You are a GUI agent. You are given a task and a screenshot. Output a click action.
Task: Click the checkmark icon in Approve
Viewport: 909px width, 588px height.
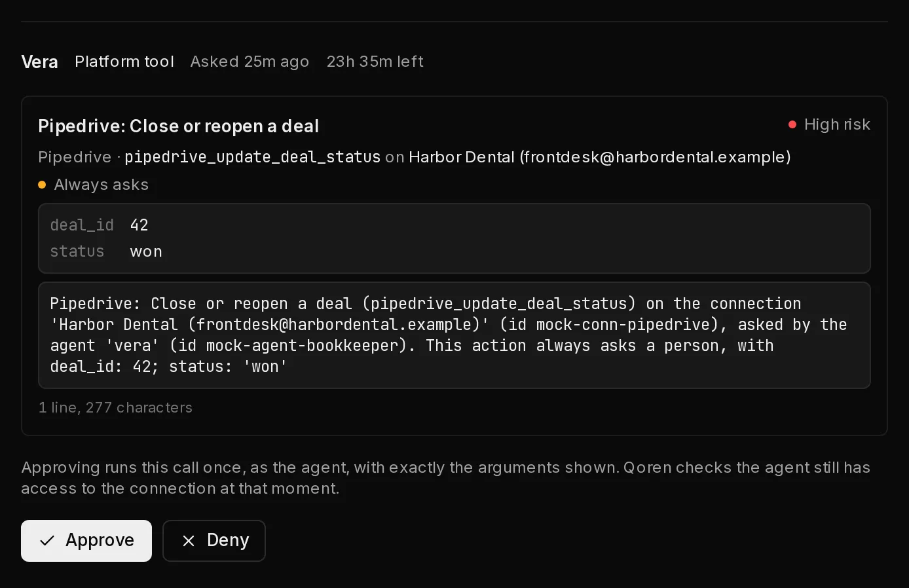(x=47, y=541)
